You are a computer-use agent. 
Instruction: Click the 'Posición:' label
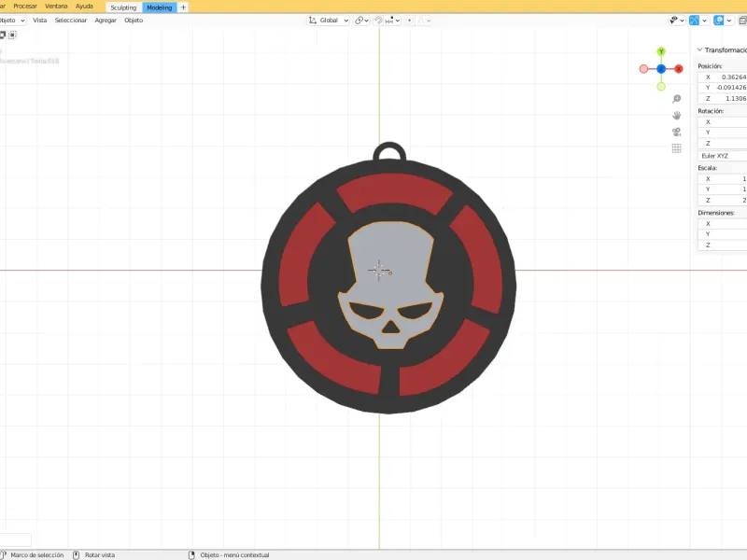[x=710, y=66]
